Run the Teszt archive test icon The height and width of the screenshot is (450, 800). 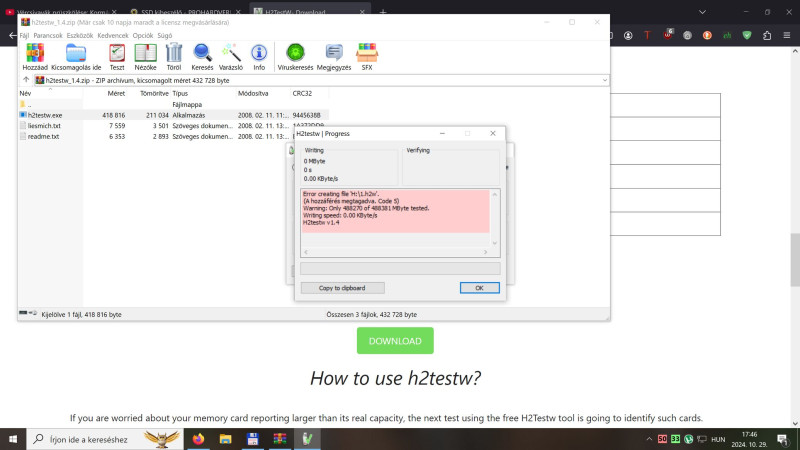click(x=117, y=53)
